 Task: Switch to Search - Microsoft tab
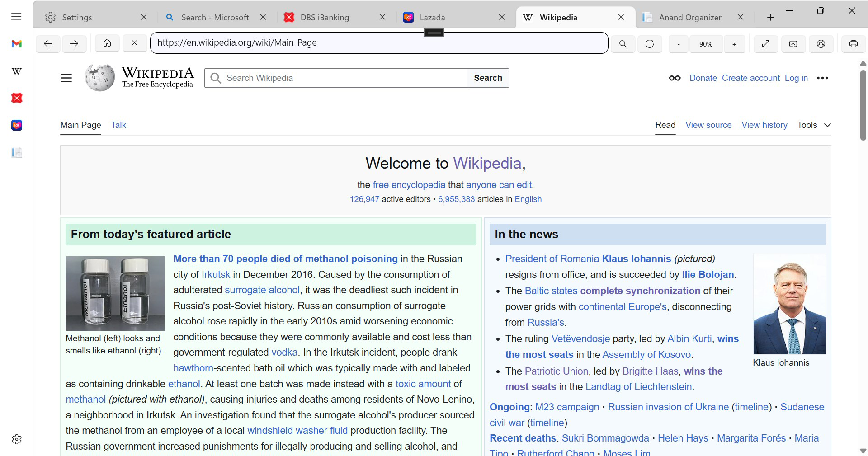(215, 18)
